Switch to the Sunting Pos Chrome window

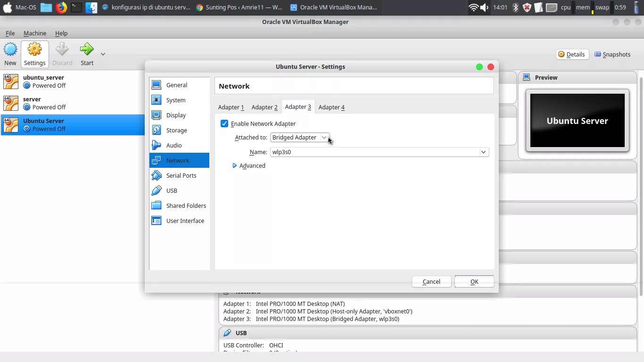point(239,7)
